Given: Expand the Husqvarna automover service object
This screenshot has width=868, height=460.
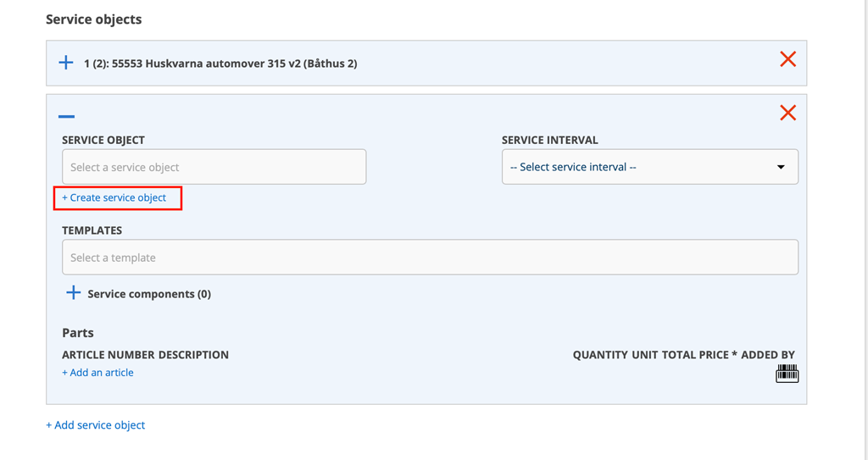Looking at the screenshot, I should point(66,63).
